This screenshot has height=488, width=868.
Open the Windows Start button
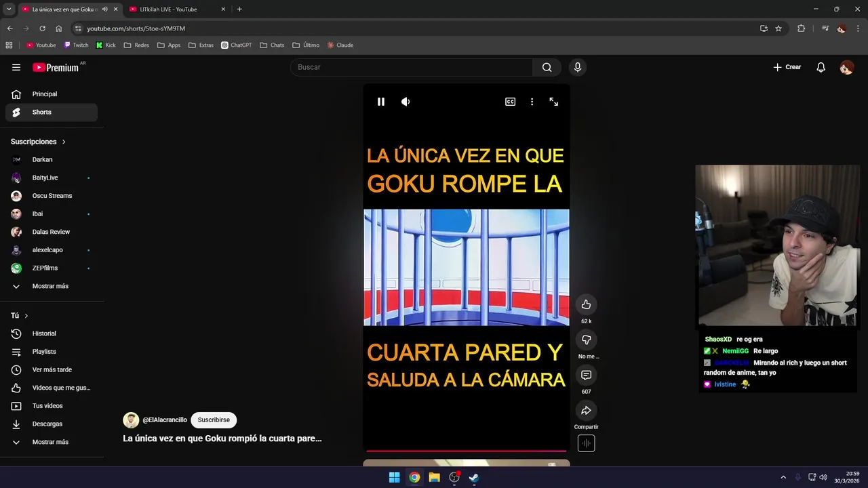click(394, 477)
